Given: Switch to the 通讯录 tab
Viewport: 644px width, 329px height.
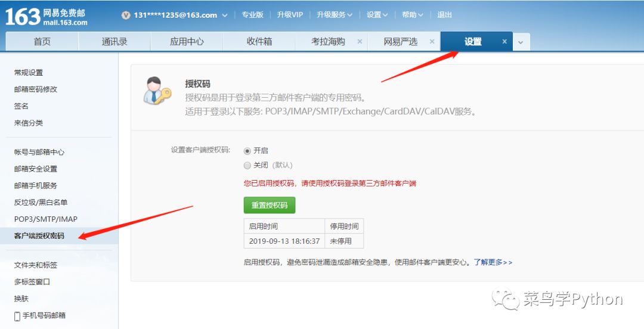Looking at the screenshot, I should click(x=114, y=42).
